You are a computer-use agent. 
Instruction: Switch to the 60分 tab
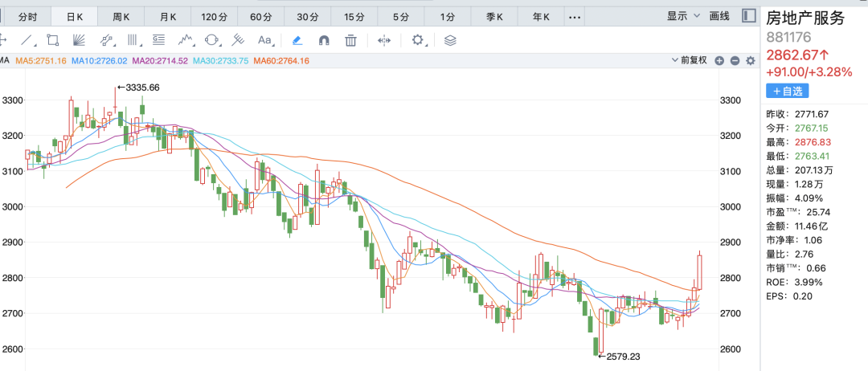click(x=261, y=17)
